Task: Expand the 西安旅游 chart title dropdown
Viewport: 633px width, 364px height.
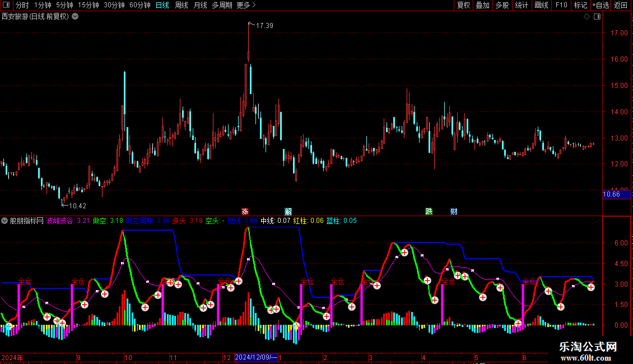Action: (x=76, y=17)
